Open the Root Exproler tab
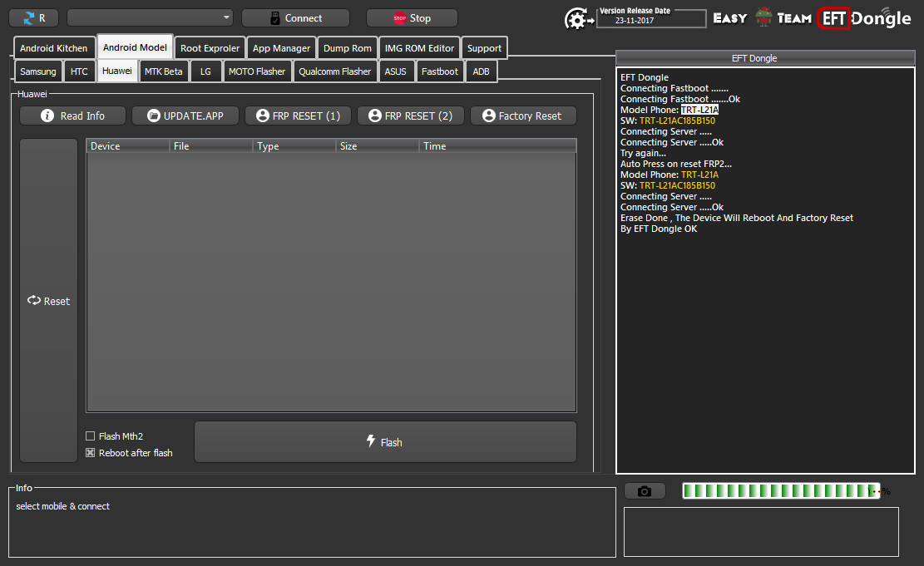Image resolution: width=924 pixels, height=566 pixels. [210, 48]
